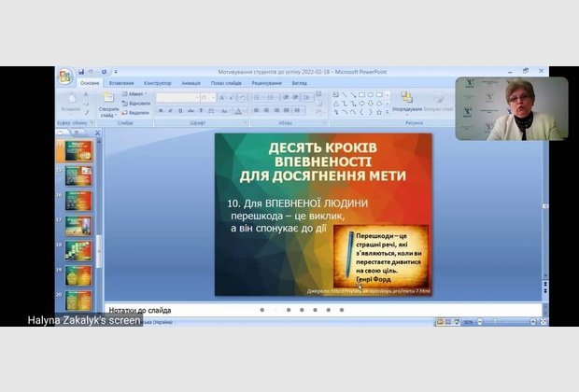Switch to Normal view icon in status bar
Viewport: 579px width, 392px height.
440,322
